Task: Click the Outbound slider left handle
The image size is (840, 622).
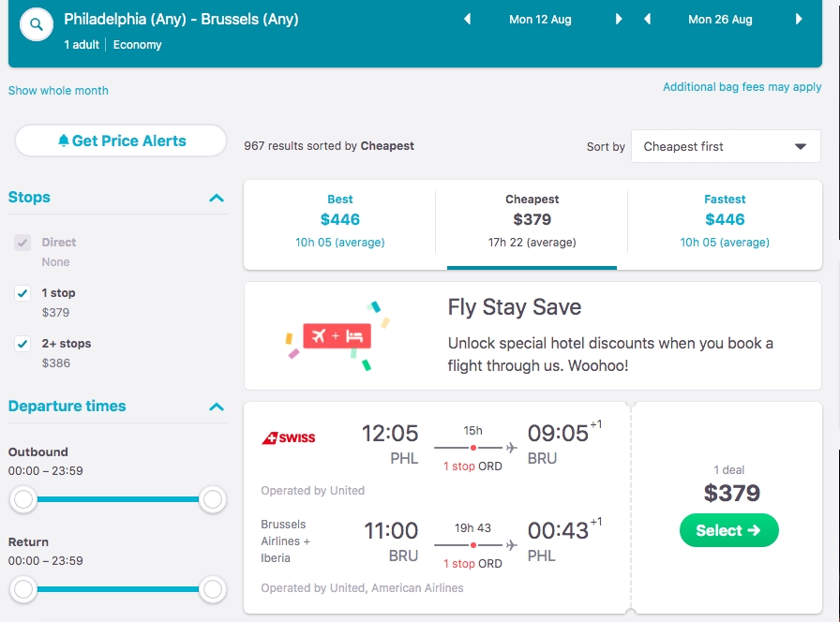Action: pos(23,499)
